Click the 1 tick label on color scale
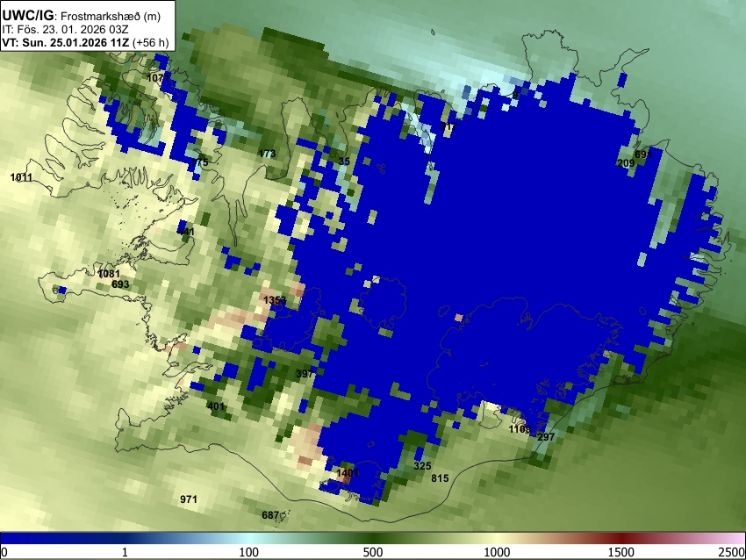Viewport: 746px width, 560px height. pyautogui.click(x=125, y=552)
